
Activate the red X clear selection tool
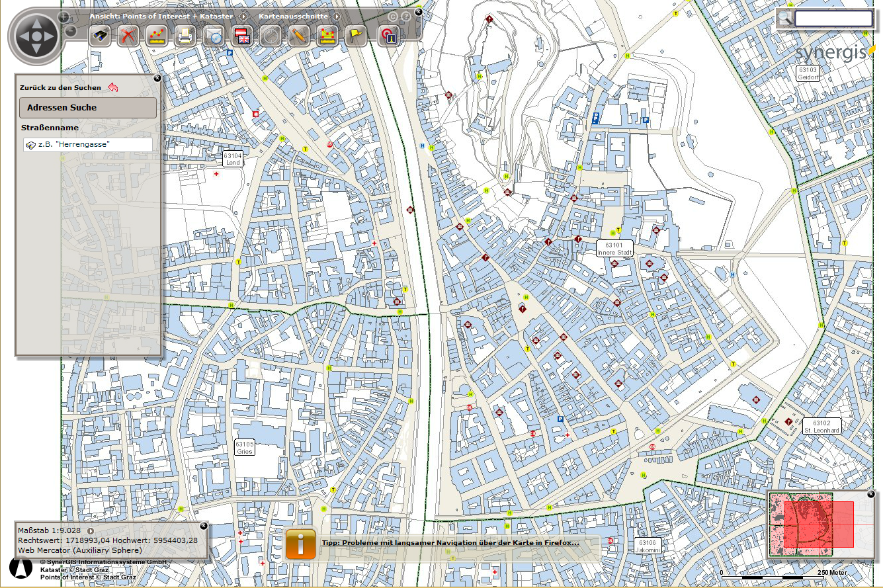(x=128, y=36)
